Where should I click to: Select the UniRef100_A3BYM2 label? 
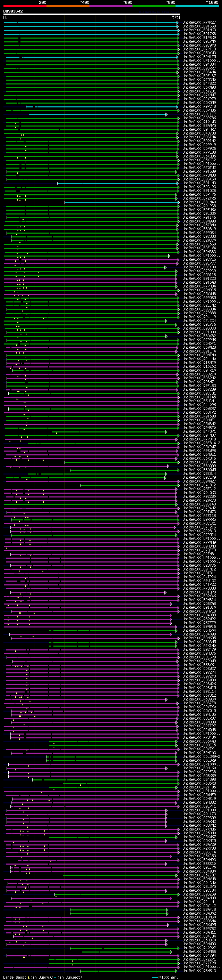point(199,826)
